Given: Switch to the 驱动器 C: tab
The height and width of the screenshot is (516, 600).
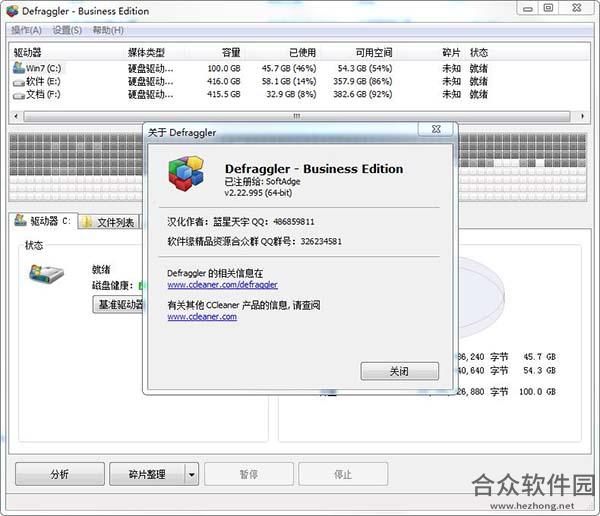Looking at the screenshot, I should 43,221.
